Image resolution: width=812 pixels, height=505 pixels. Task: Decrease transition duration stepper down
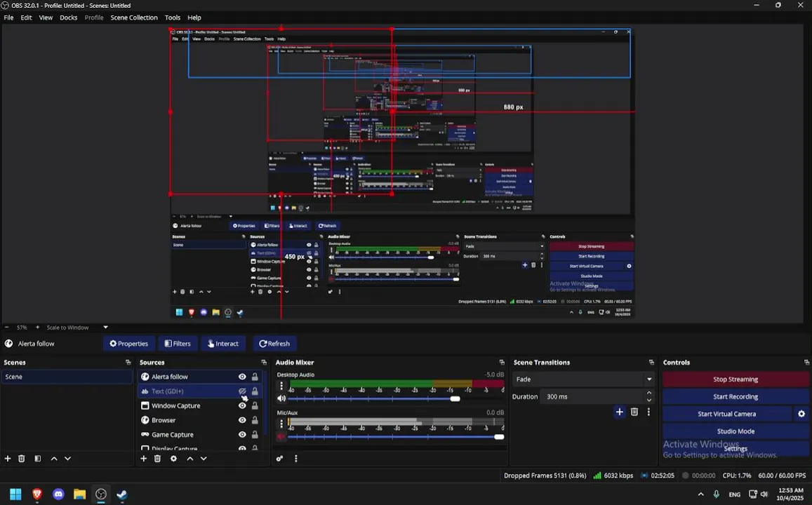[649, 400]
